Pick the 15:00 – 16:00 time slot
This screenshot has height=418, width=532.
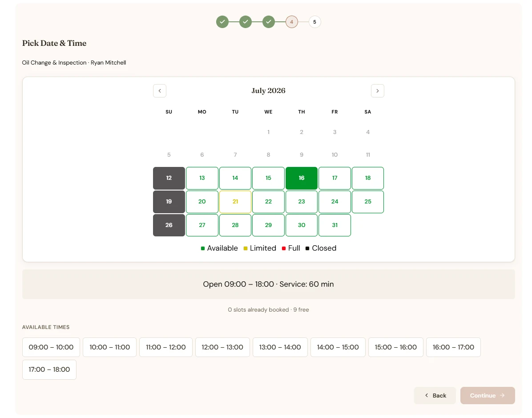[395, 347]
